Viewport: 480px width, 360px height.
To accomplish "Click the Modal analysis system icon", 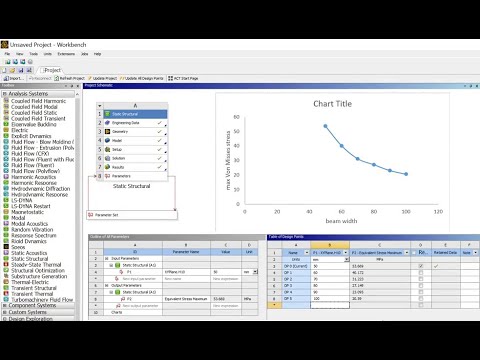I will tap(6, 218).
